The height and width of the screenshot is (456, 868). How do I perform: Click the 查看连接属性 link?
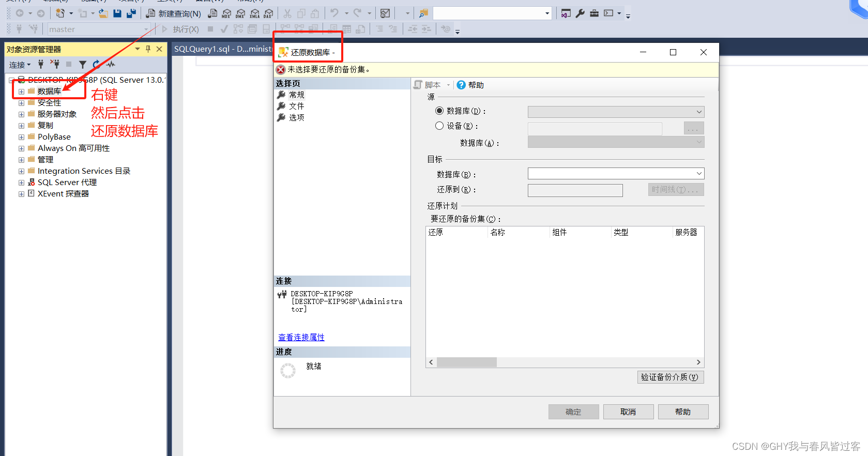pos(301,337)
